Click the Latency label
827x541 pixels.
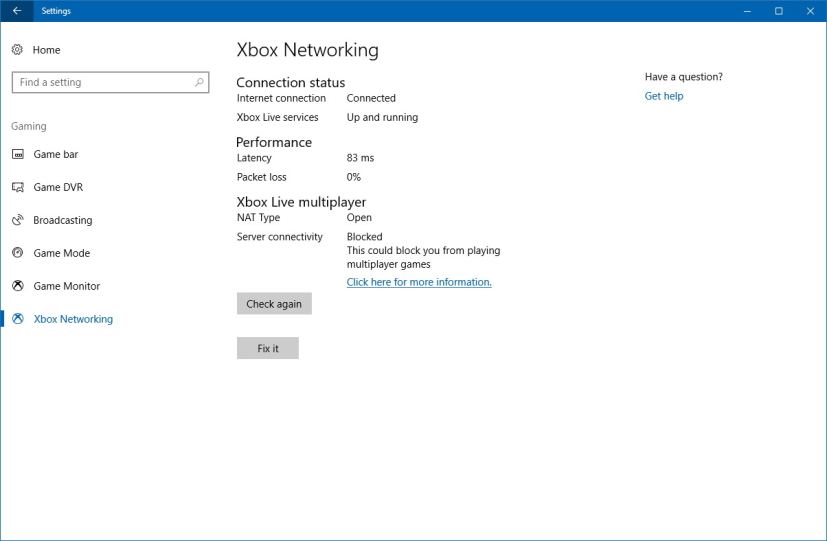254,158
